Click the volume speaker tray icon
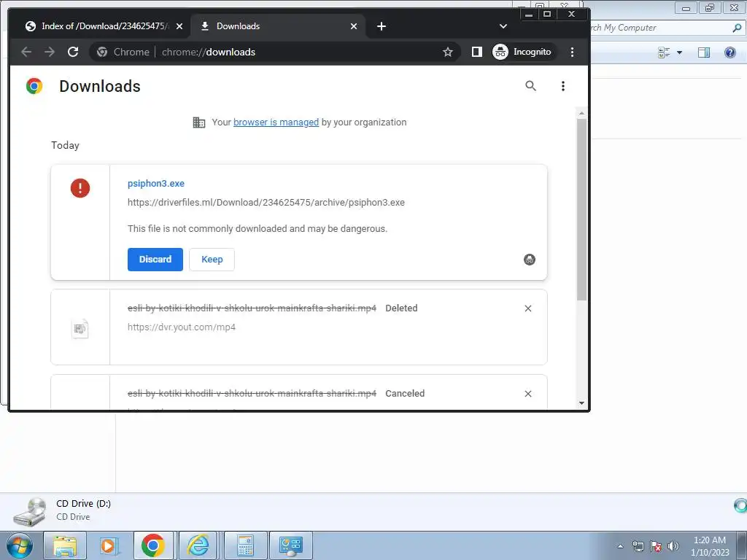The image size is (747, 560). click(673, 546)
